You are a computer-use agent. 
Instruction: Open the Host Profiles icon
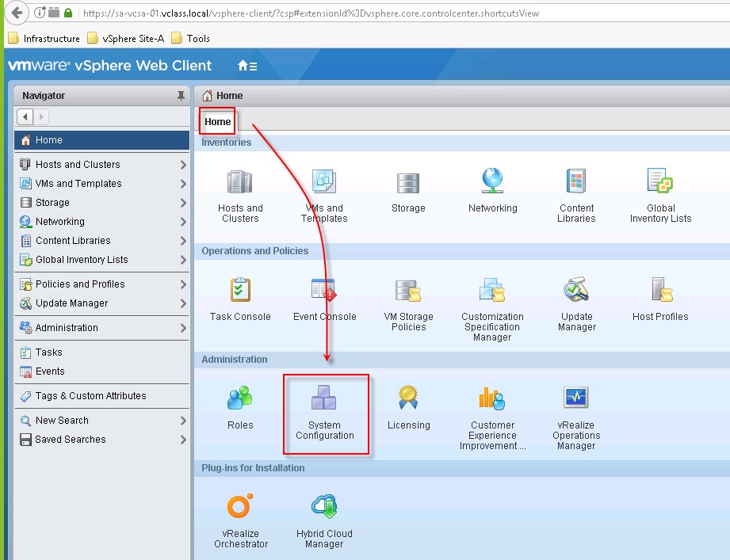(x=662, y=290)
